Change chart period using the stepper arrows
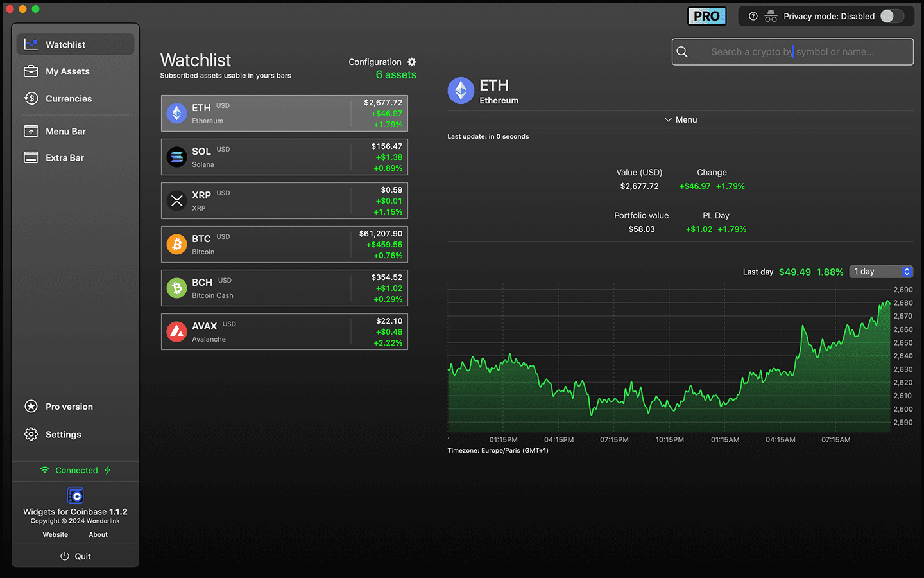 (907, 271)
